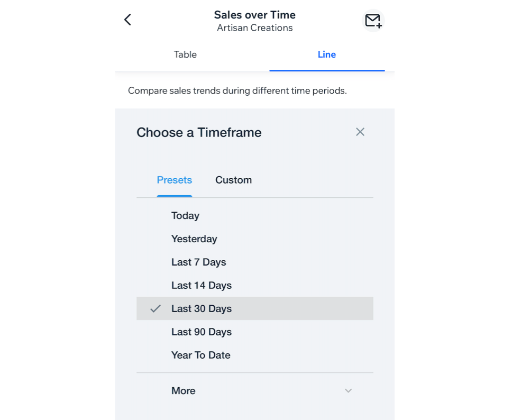The image size is (521, 420).
Task: Select the Line tab
Action: (x=326, y=54)
